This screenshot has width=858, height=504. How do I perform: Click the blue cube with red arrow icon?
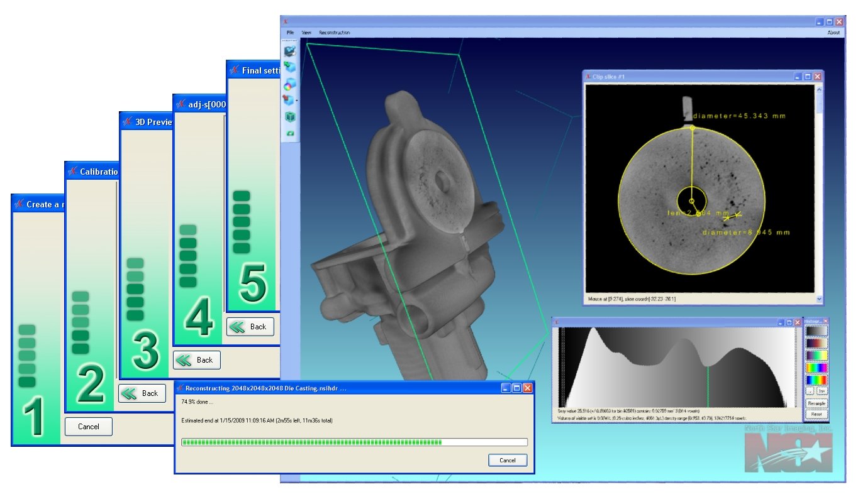tap(289, 99)
